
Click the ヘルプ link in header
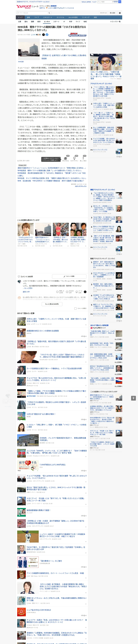[94, 2]
